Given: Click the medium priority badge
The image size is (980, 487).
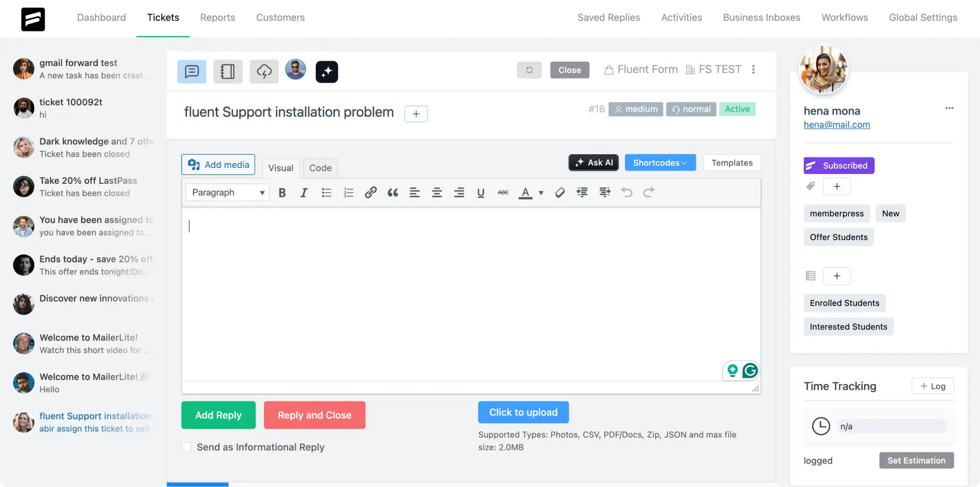Looking at the screenshot, I should click(636, 109).
